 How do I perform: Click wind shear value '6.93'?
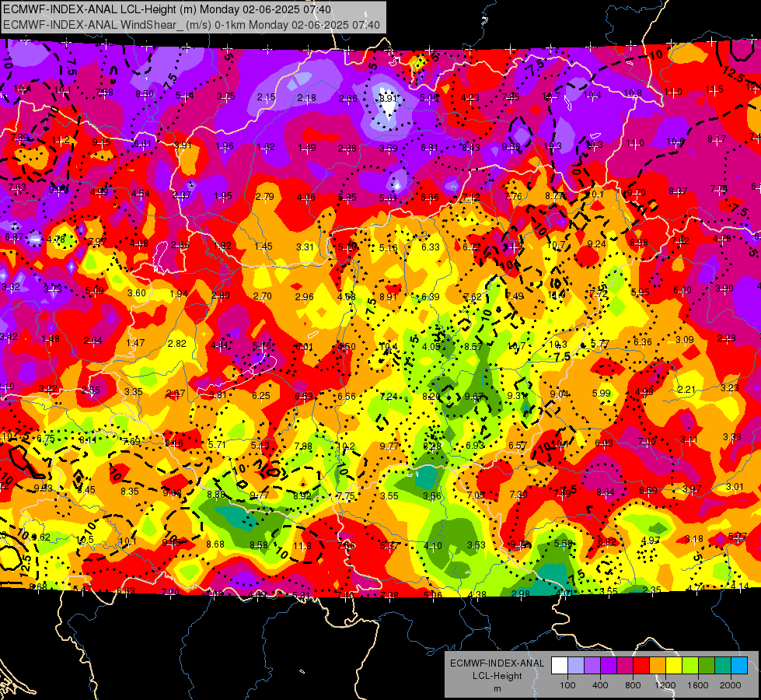click(x=475, y=446)
